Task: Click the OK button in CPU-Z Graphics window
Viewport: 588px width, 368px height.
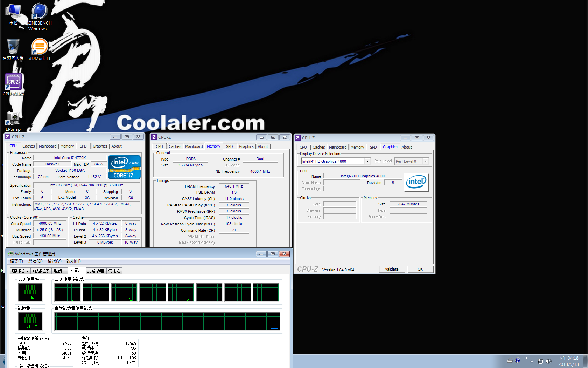Action: (420, 269)
